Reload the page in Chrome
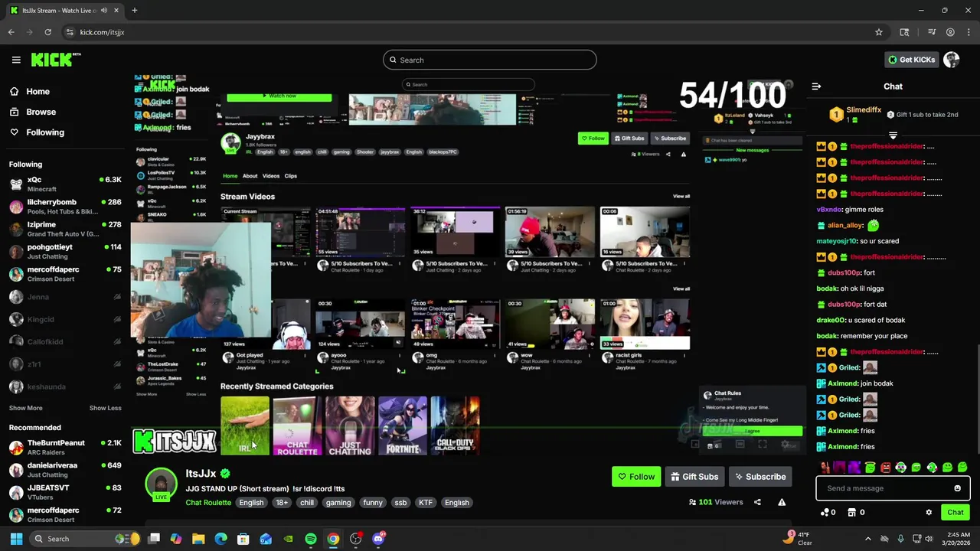Viewport: 980px width, 551px height. (x=47, y=32)
